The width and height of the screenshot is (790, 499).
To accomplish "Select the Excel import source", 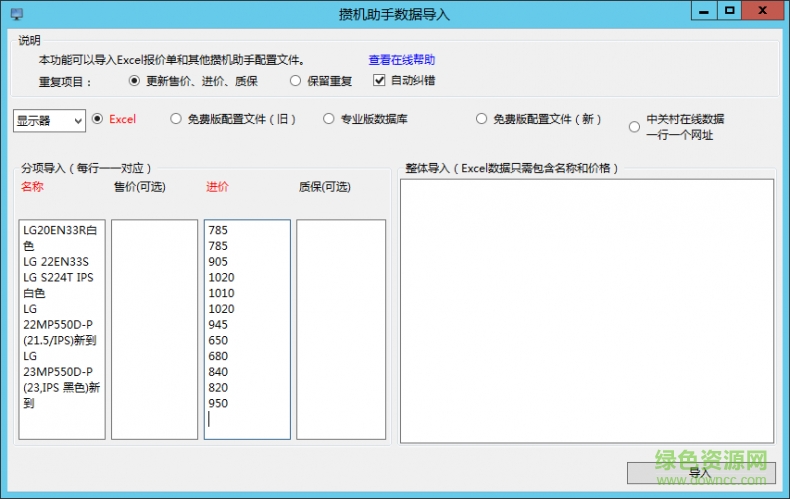I will 98,119.
